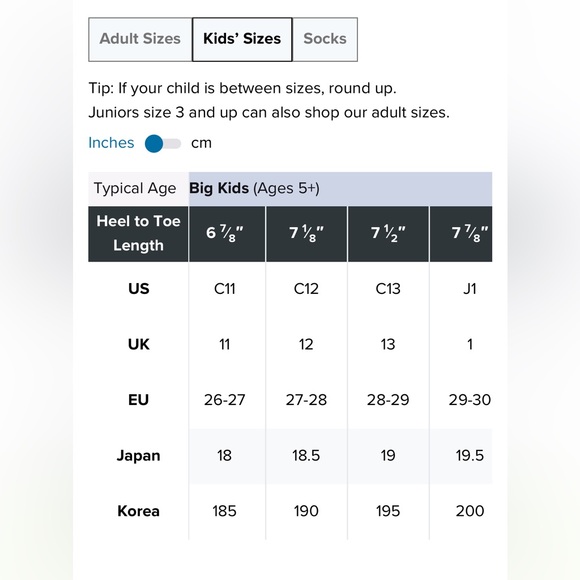
Task: Select the Kids' Sizes tab
Action: click(x=242, y=39)
